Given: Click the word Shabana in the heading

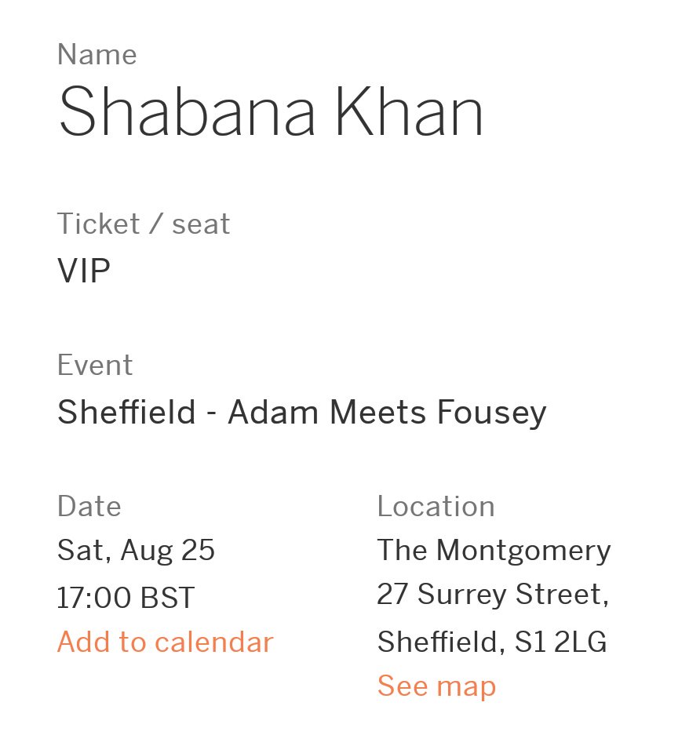Looking at the screenshot, I should (187, 112).
